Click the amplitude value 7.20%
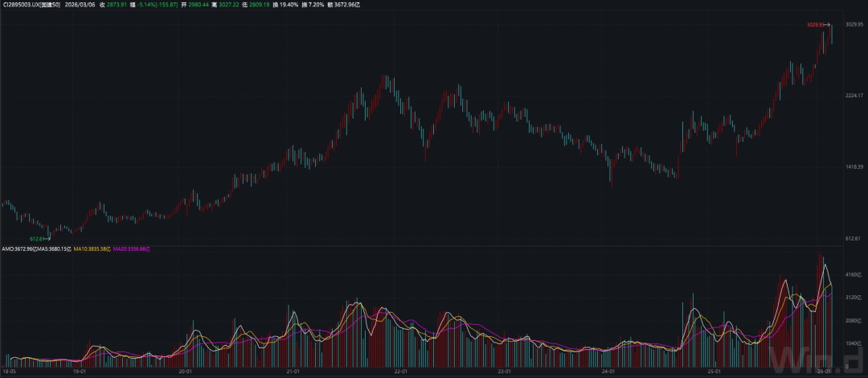The height and width of the screenshot is (378, 868). 317,4
